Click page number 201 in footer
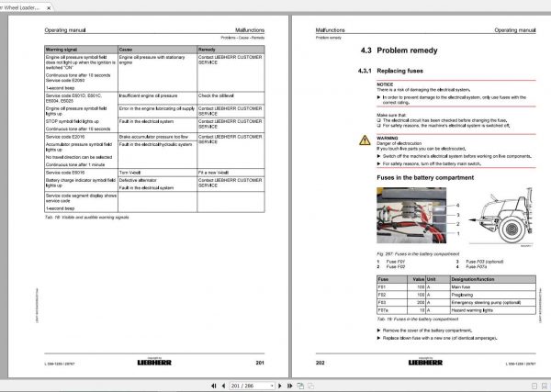Screen dimensions: 551x392 (x=260, y=363)
